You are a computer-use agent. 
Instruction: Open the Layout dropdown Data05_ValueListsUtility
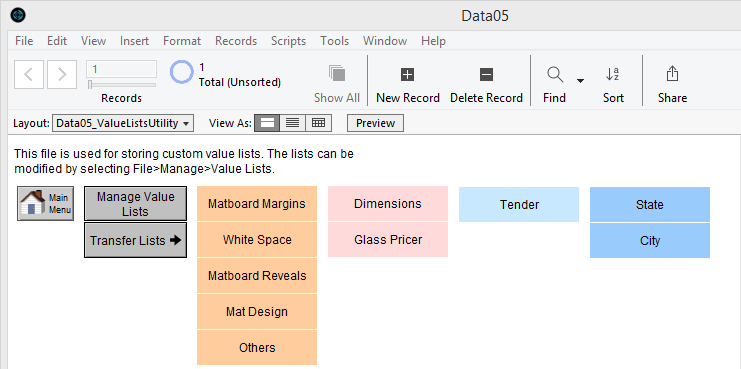pos(123,123)
